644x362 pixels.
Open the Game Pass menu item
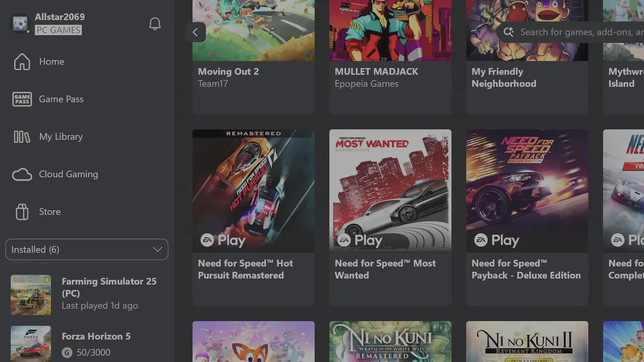(x=87, y=99)
